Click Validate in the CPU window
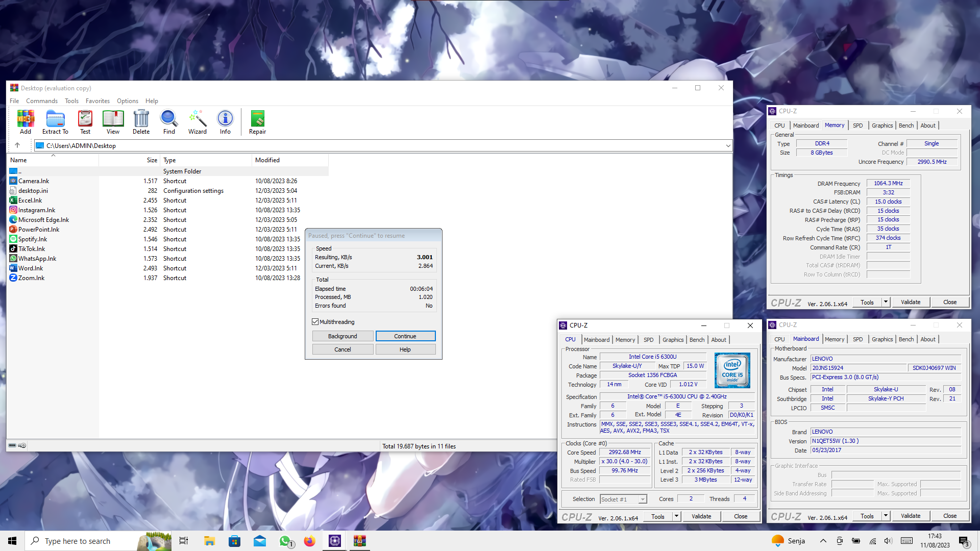 [701, 516]
